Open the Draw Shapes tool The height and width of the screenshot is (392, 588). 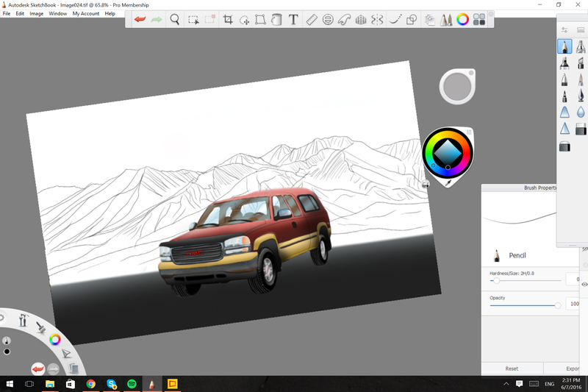412,19
